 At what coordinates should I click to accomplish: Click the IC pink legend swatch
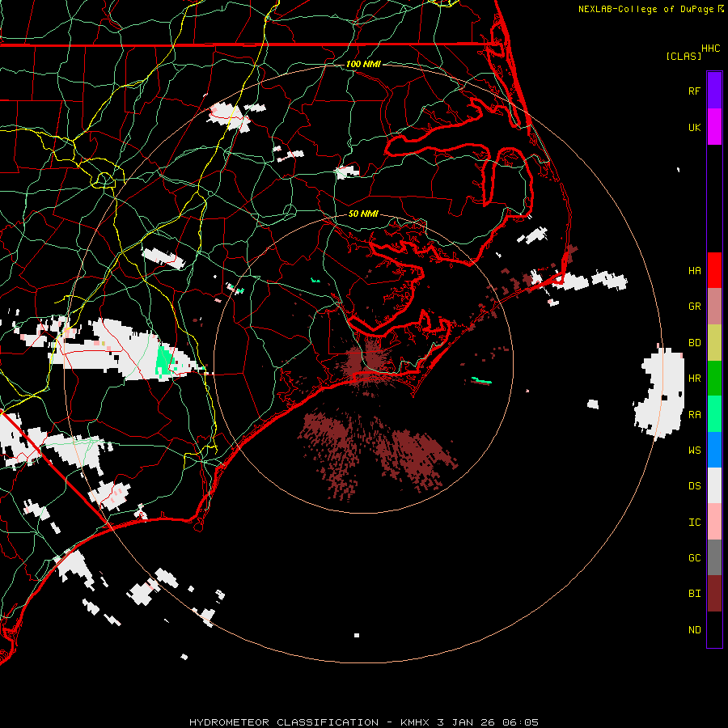[x=714, y=522]
